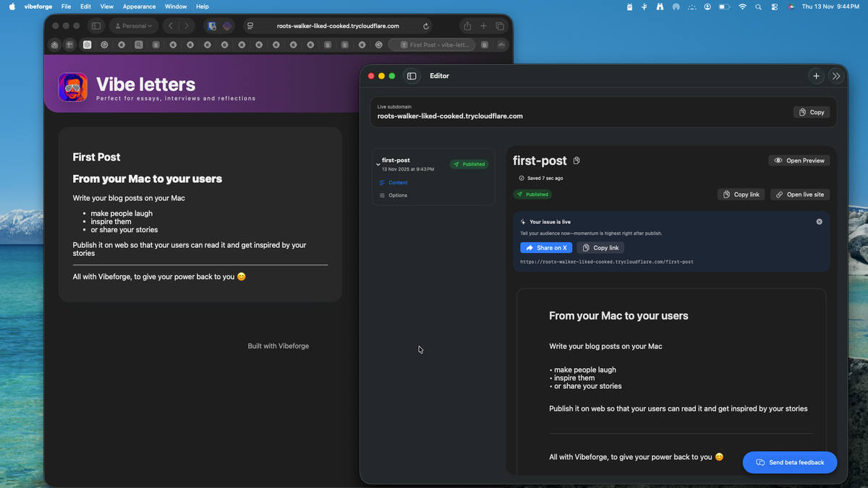This screenshot has height=488, width=868.
Task: Click 'Built with Vibeforge' footer text
Action: tap(278, 346)
